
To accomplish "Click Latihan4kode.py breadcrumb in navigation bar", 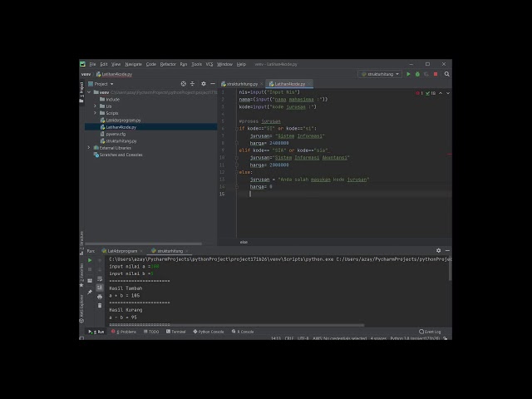I will pyautogui.click(x=114, y=74).
